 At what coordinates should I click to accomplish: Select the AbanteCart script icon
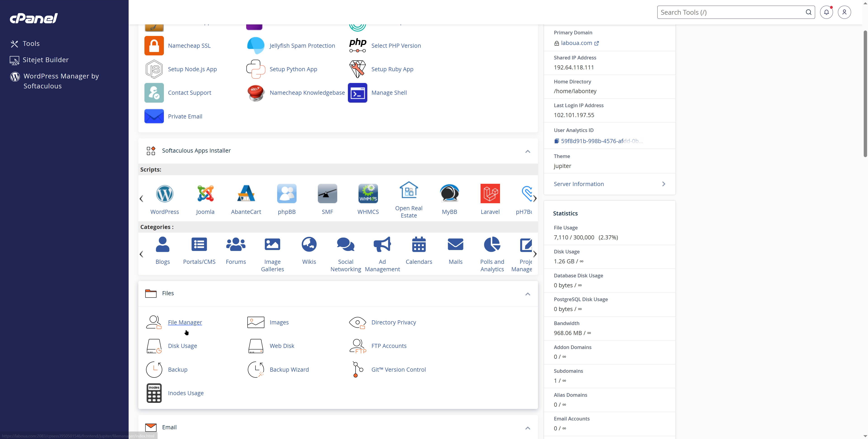[x=246, y=193]
